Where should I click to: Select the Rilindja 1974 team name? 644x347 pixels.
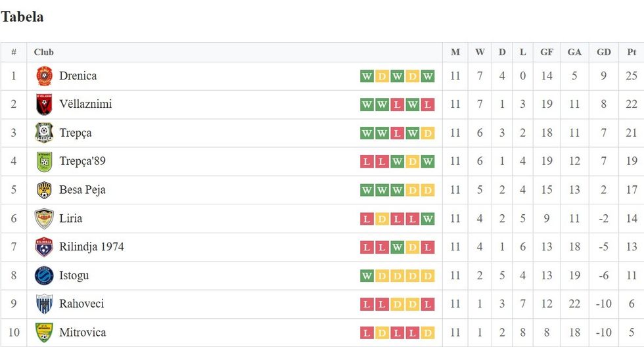(91, 247)
